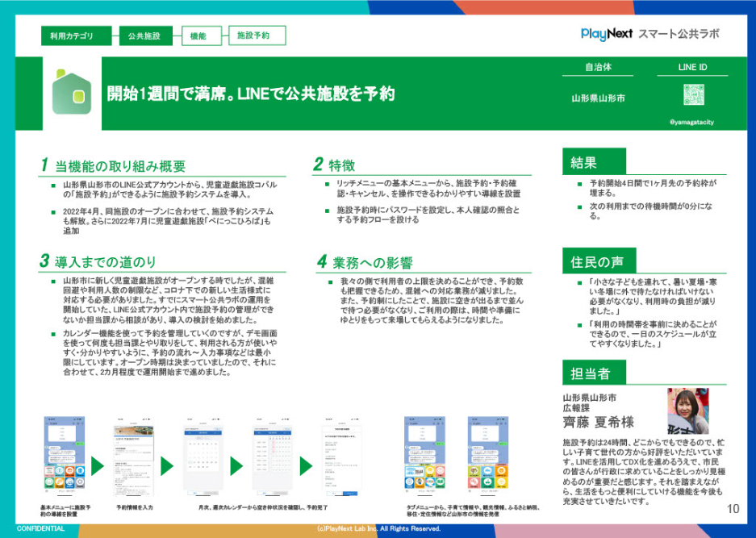Viewport: 756px width, 538px height.
Task: Click the 結果 heading box
Action: coord(594,161)
